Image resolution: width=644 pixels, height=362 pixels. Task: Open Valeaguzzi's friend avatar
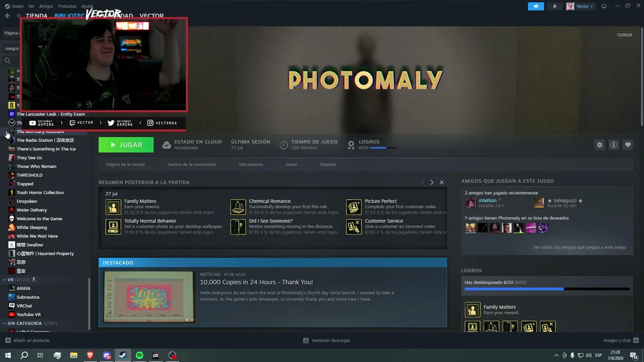point(539,203)
